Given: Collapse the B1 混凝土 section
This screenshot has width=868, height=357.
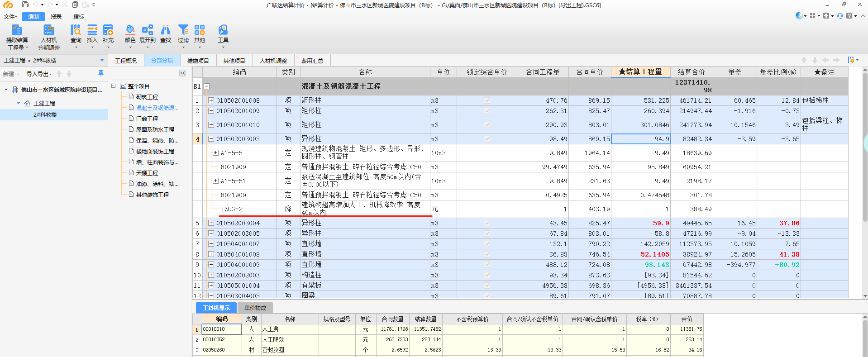Looking at the screenshot, I should click(x=206, y=86).
